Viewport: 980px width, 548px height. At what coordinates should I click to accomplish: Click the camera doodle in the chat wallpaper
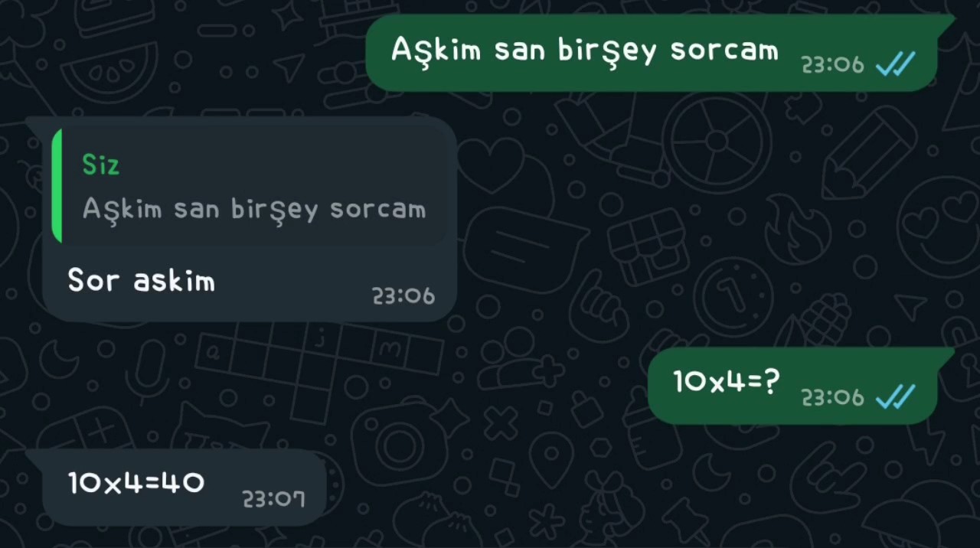tap(398, 442)
